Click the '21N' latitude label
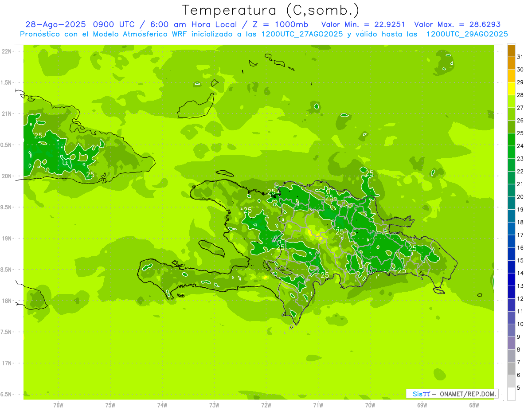 pos(8,114)
